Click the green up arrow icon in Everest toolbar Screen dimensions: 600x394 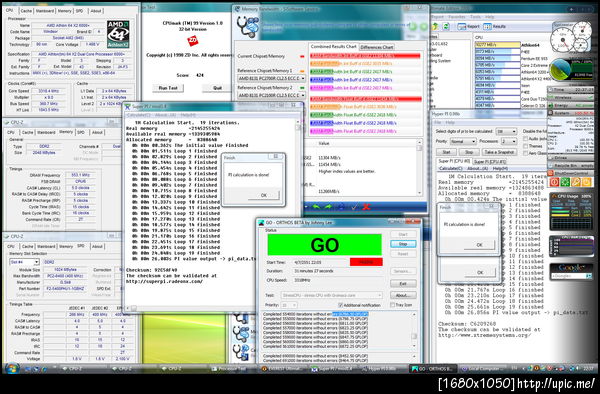(x=435, y=26)
